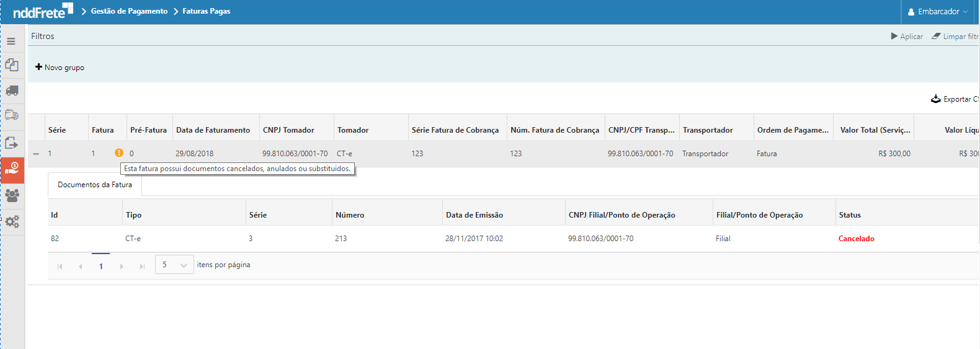Select the outlined truck sidebar icon

click(x=12, y=115)
